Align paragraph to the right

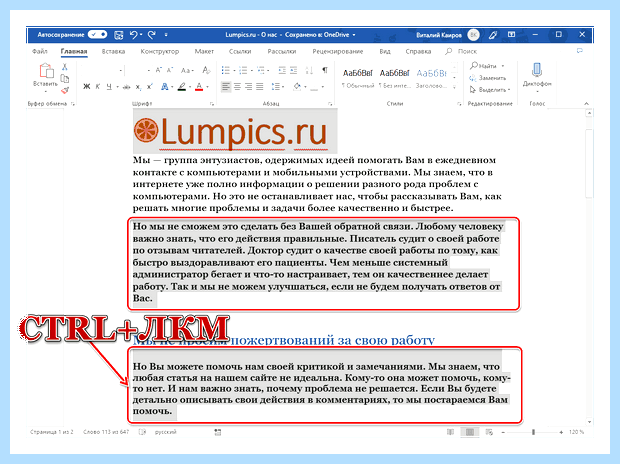pyautogui.click(x=248, y=86)
